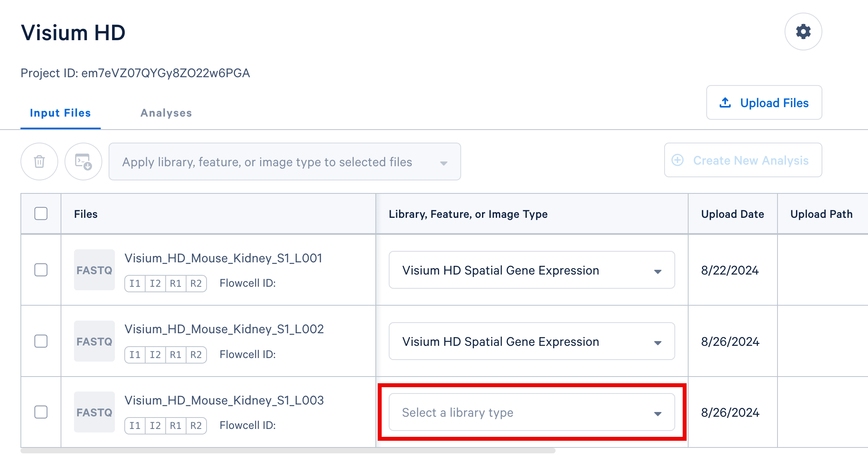Click the horizontal table scrollbar
Image resolution: width=868 pixels, height=464 pixels.
pyautogui.click(x=288, y=451)
